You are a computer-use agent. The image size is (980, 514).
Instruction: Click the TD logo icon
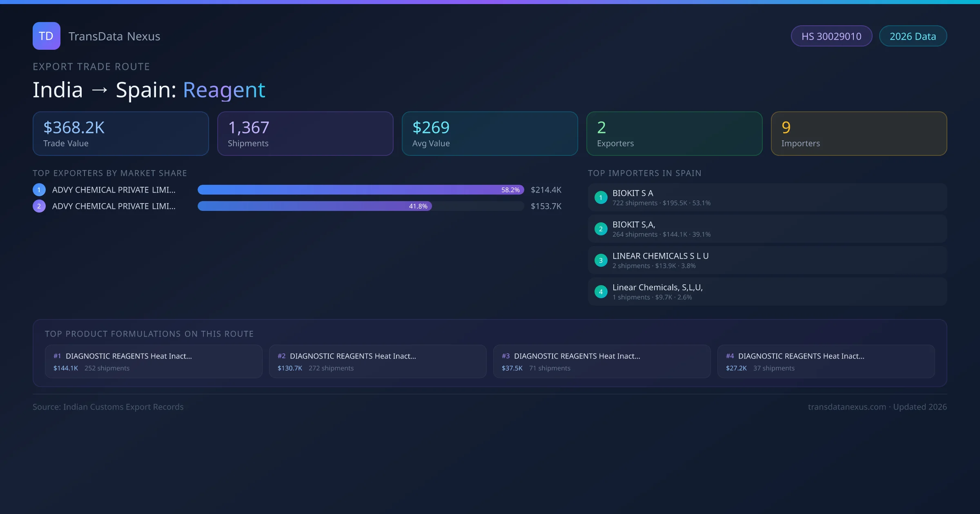46,36
